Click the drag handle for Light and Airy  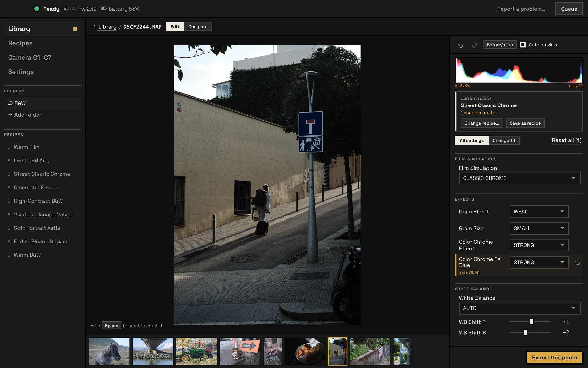point(9,161)
